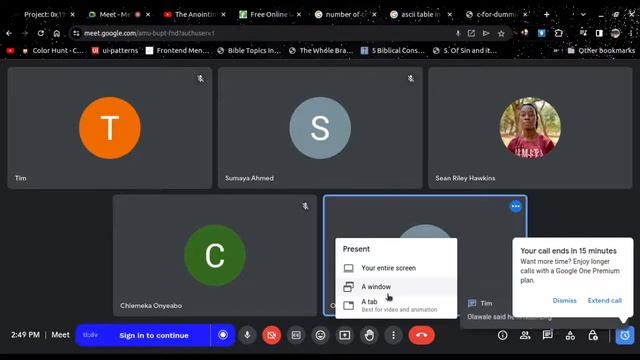
Task: Open the 'The Whole Bra...' bookmark
Action: (321, 51)
